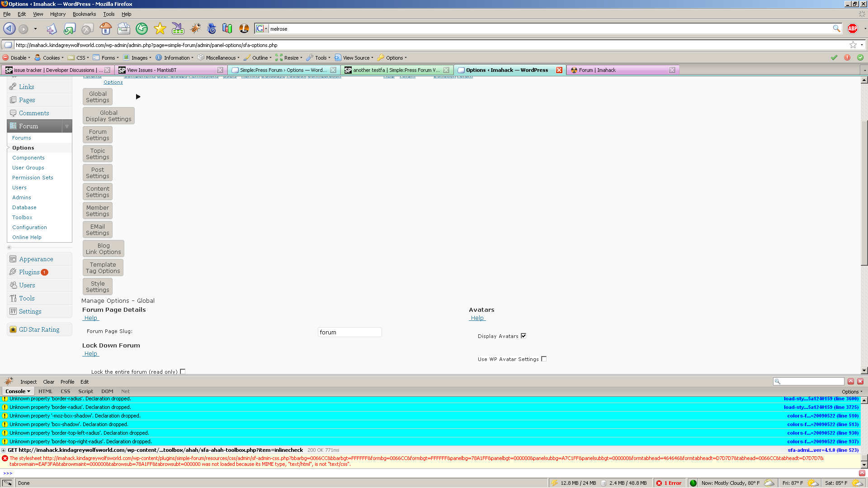Screen dimensions: 868x488
Task: Click the Web Developer green checkmark icon
Action: coord(834,57)
